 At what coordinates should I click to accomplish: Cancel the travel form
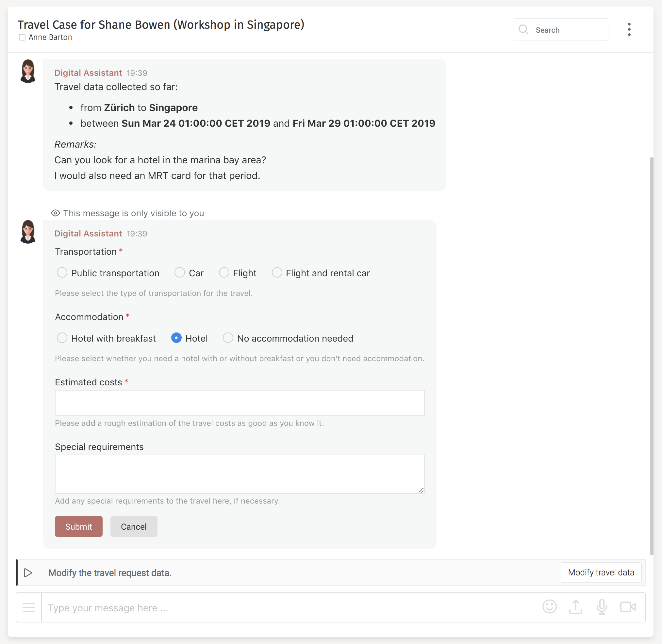coord(134,526)
